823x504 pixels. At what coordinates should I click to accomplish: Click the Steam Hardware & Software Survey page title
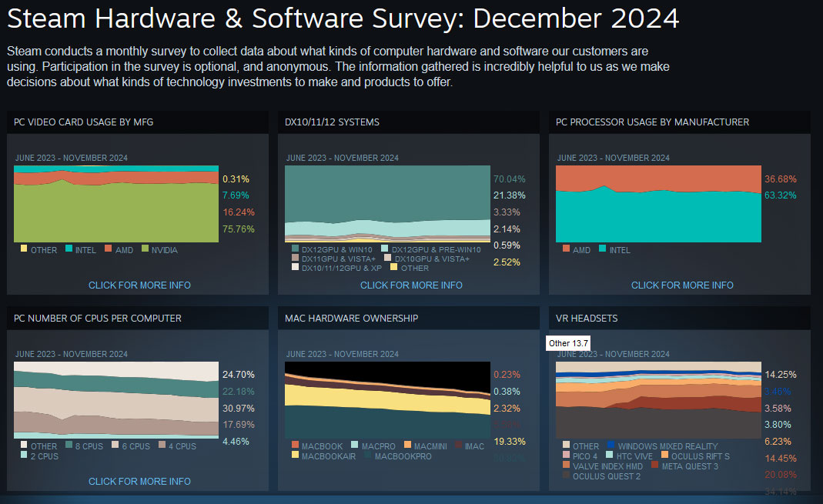pyautogui.click(x=343, y=18)
